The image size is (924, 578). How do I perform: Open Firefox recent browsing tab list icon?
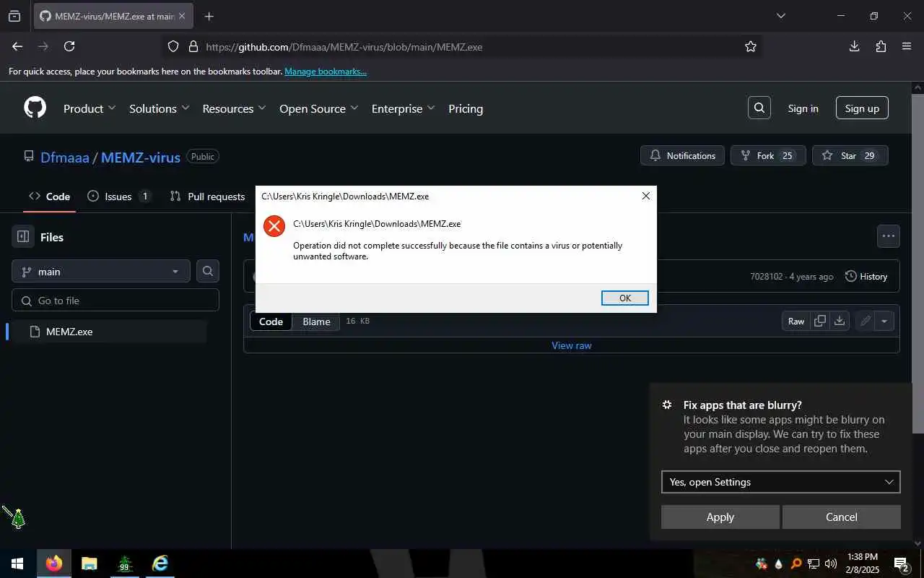(14, 16)
